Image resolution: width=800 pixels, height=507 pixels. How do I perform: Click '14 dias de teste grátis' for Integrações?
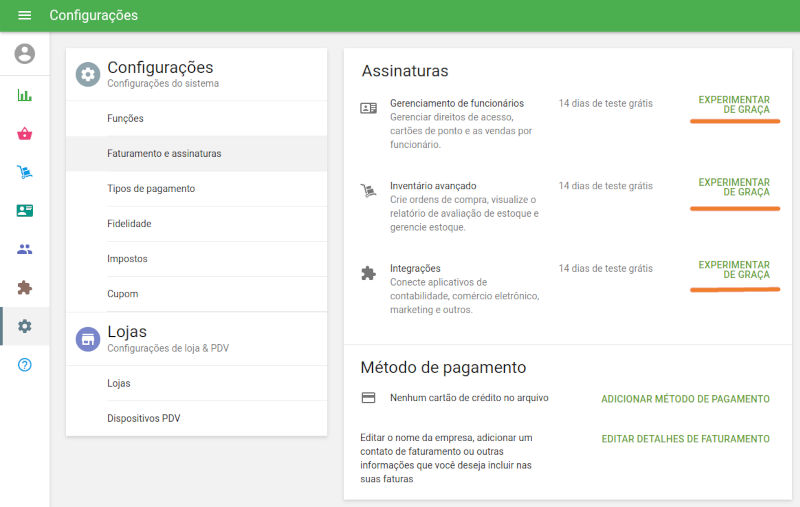[605, 268]
